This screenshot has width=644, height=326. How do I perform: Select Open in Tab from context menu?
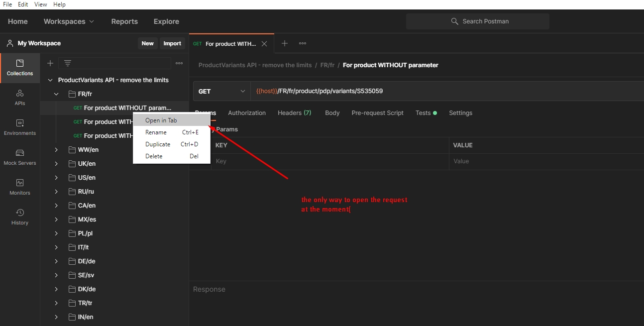click(x=160, y=120)
